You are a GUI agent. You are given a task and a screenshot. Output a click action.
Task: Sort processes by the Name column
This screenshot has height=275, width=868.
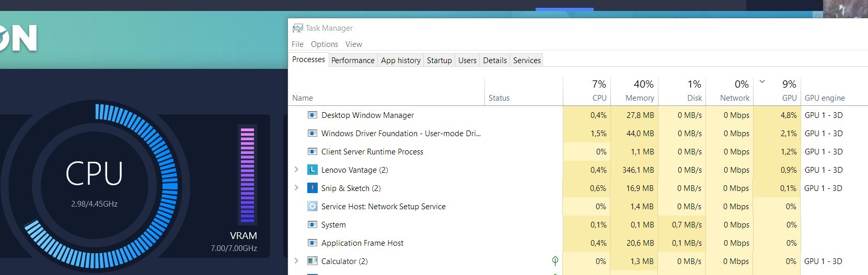[x=386, y=91]
